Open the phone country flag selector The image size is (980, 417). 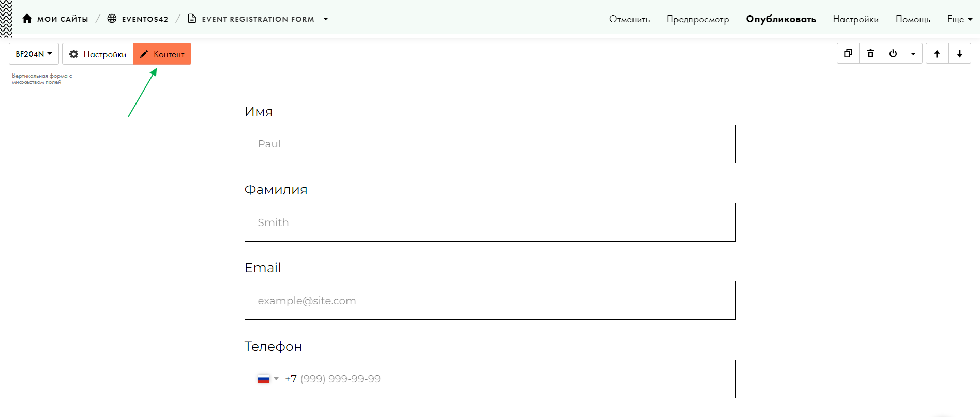[x=268, y=379]
